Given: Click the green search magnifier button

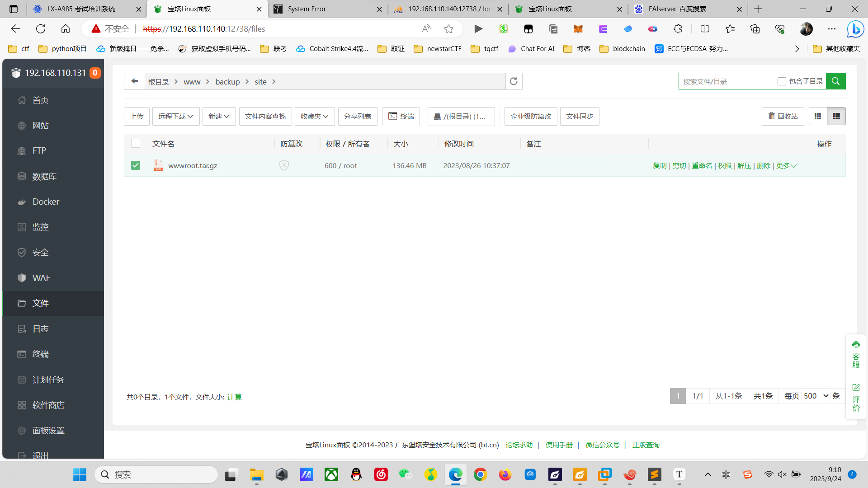Looking at the screenshot, I should click(x=835, y=81).
